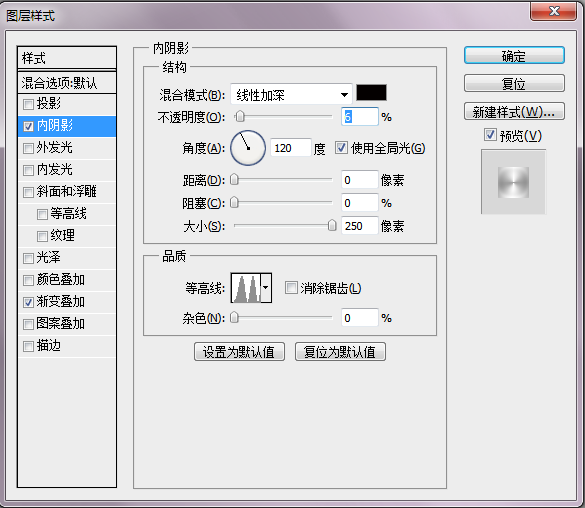The width and height of the screenshot is (585, 508).
Task: Click the 不透明度 opacity input field
Action: [x=360, y=117]
